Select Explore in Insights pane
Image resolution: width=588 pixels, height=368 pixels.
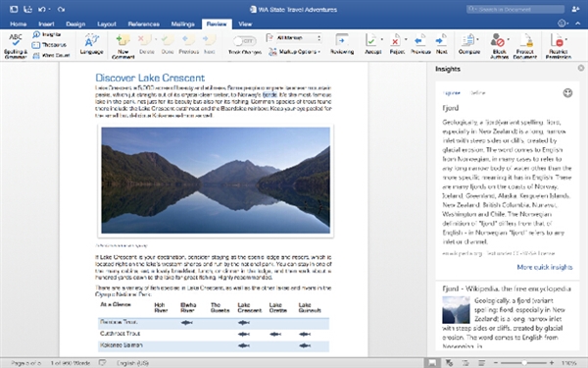pos(452,93)
